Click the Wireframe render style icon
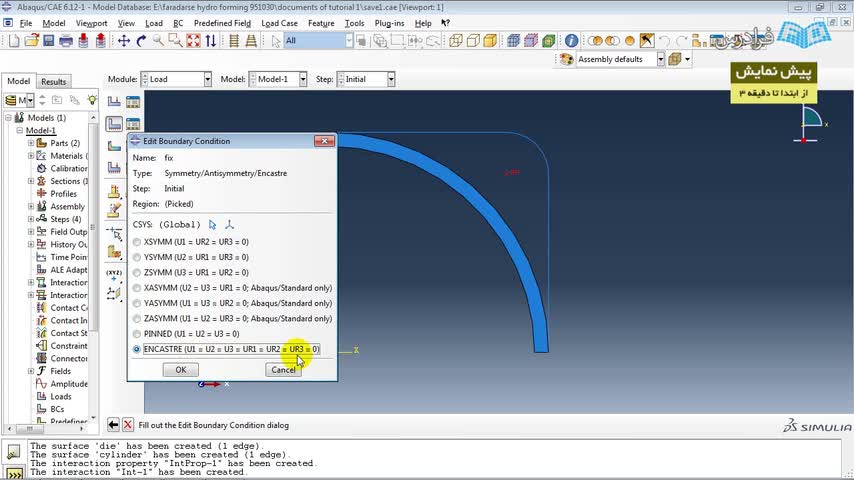This screenshot has height=480, width=854. (x=455, y=41)
